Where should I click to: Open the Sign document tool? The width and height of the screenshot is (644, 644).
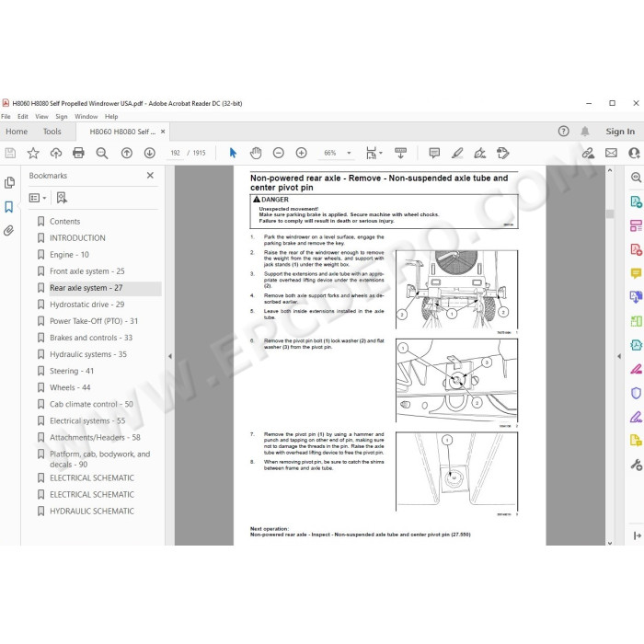click(480, 154)
